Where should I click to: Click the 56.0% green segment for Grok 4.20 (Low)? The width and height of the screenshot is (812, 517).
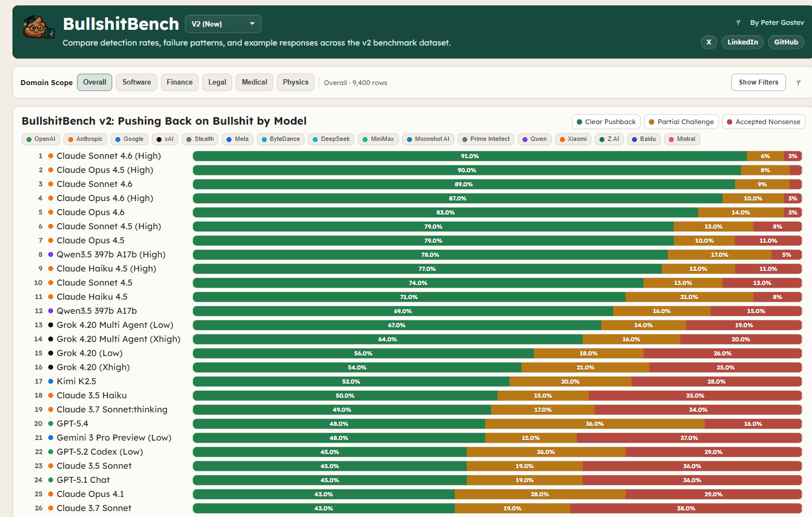tap(363, 353)
